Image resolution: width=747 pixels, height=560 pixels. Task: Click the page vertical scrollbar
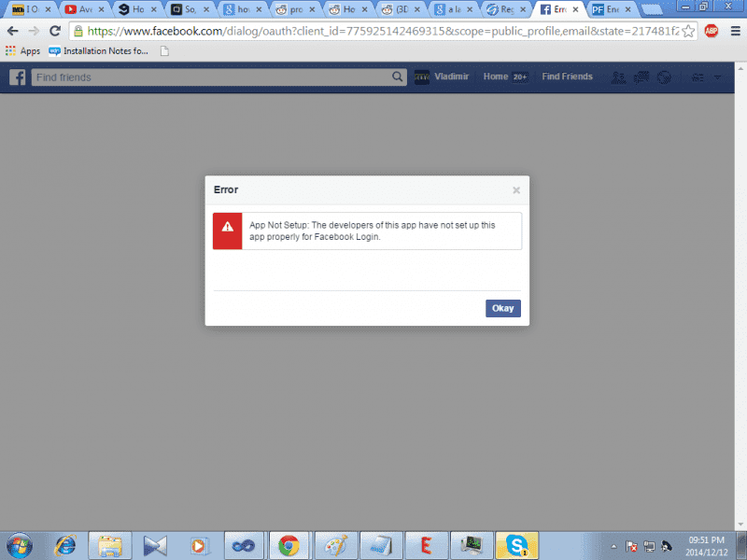[x=740, y=295]
